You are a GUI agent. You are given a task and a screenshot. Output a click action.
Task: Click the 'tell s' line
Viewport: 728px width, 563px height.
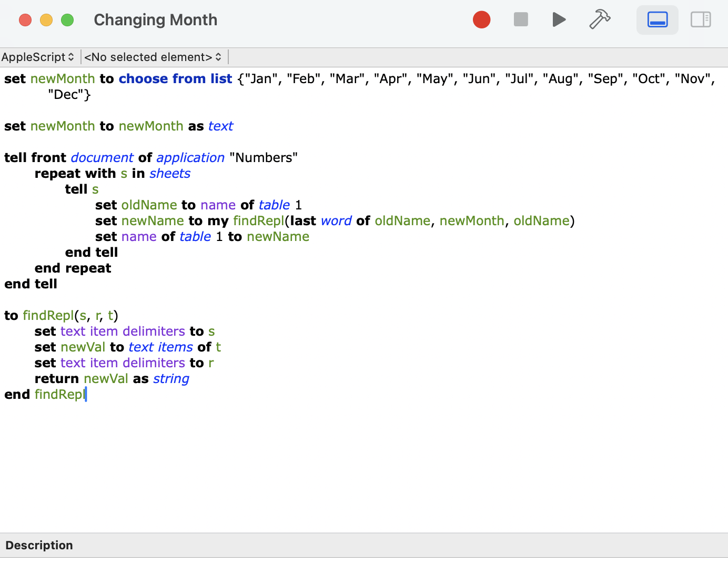coord(82,189)
